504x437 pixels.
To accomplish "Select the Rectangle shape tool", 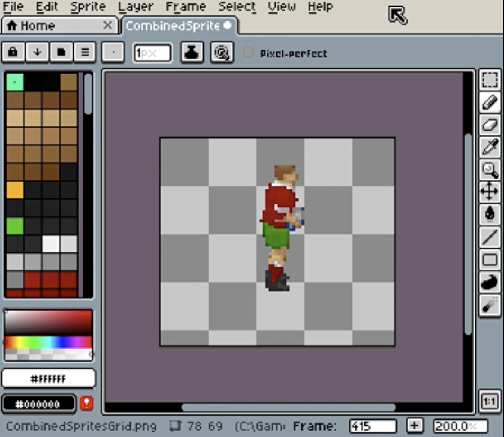I will (x=490, y=260).
